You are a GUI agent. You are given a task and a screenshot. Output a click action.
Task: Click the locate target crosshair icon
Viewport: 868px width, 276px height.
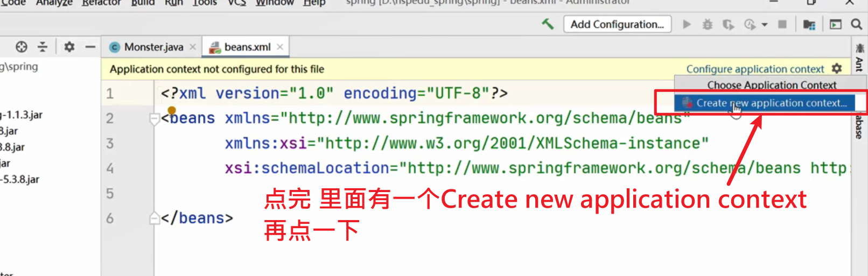point(22,47)
